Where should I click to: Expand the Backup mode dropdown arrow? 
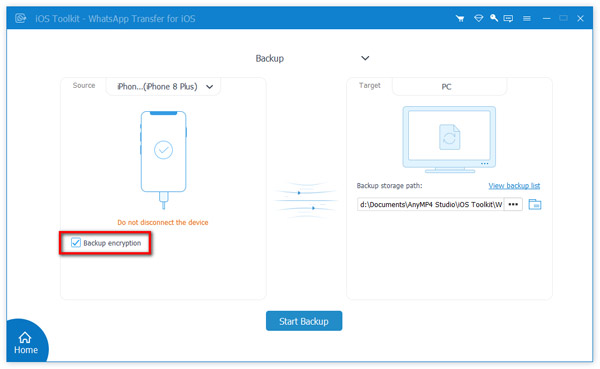[x=365, y=58]
